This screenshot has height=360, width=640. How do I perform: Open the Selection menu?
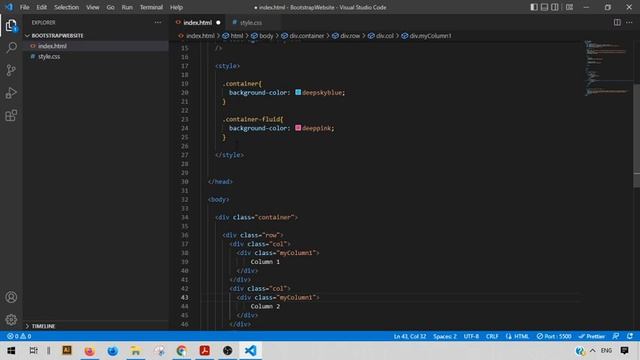coord(67,7)
